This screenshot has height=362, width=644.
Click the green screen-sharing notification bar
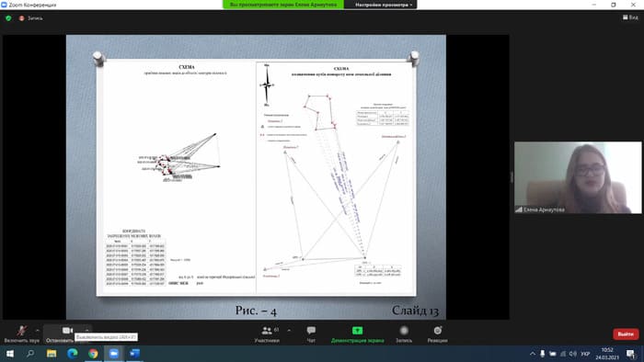(283, 5)
